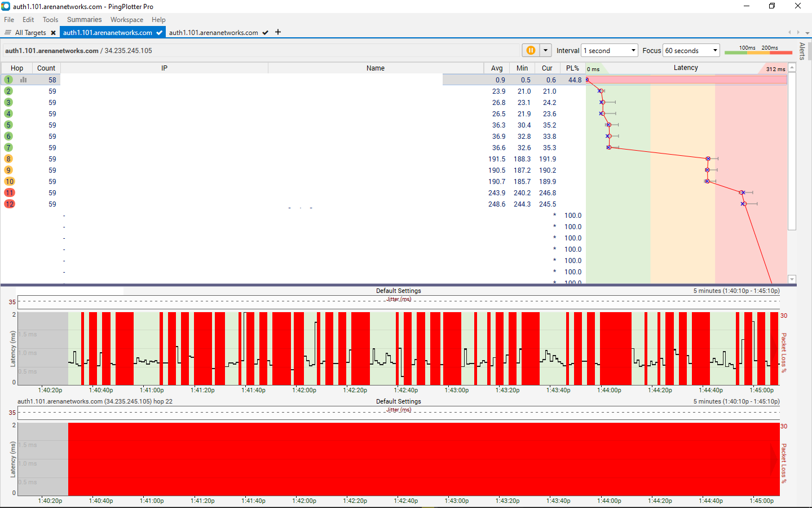Image resolution: width=812 pixels, height=508 pixels.
Task: Click the tab list dropdown arrow at far right
Action: coord(807,33)
